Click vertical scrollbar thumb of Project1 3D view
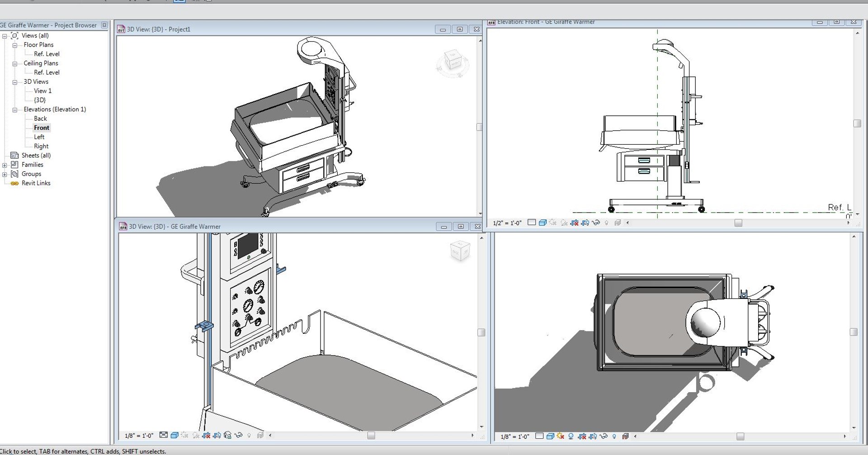This screenshot has height=455, width=868. tap(480, 127)
